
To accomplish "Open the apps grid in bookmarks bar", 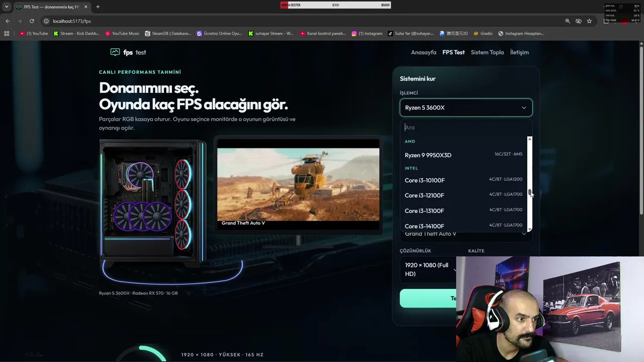I will pyautogui.click(x=7, y=34).
